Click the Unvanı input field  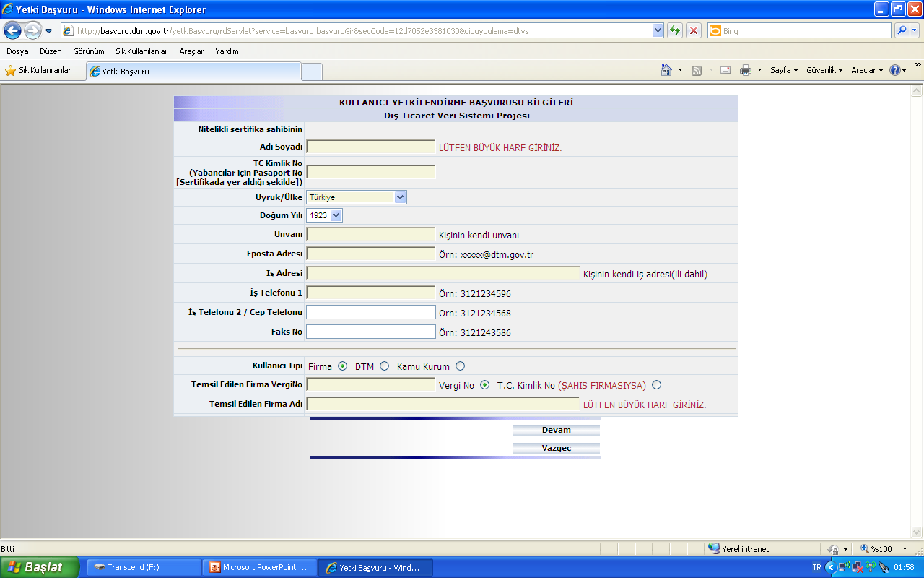(371, 234)
